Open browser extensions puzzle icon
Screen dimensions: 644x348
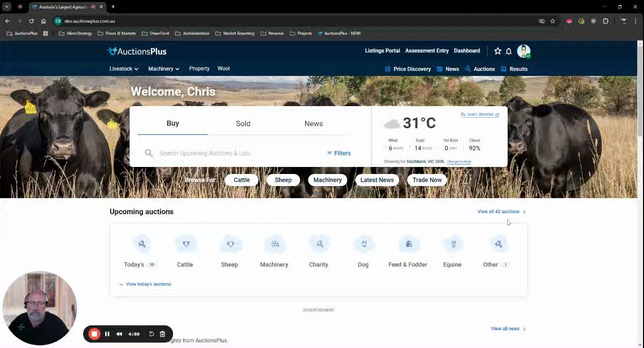pyautogui.click(x=606, y=21)
